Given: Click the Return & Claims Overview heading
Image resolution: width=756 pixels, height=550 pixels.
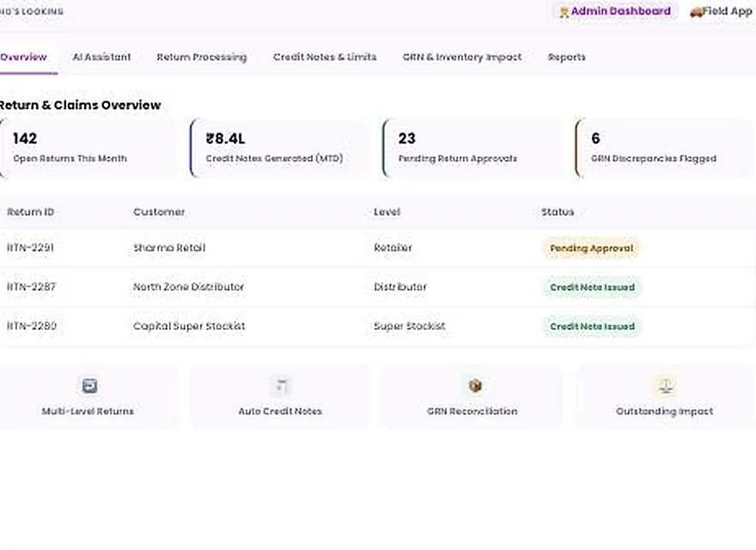Looking at the screenshot, I should (80, 105).
